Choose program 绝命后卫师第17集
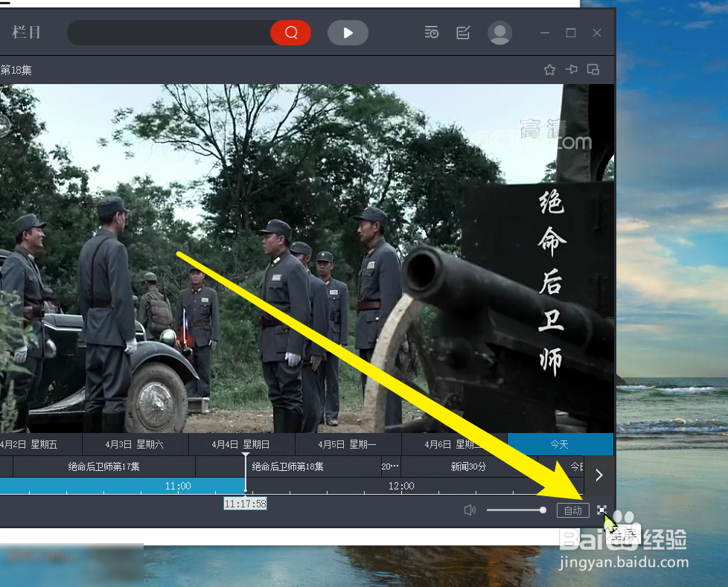 (104, 466)
